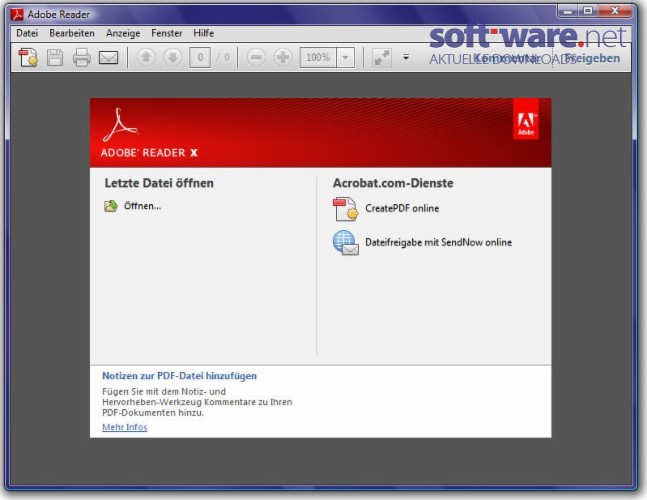Go to next page with down arrow
Viewport: 647px width, 500px height.
tap(173, 57)
